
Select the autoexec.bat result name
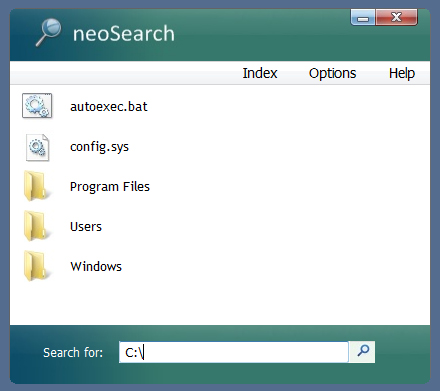109,107
